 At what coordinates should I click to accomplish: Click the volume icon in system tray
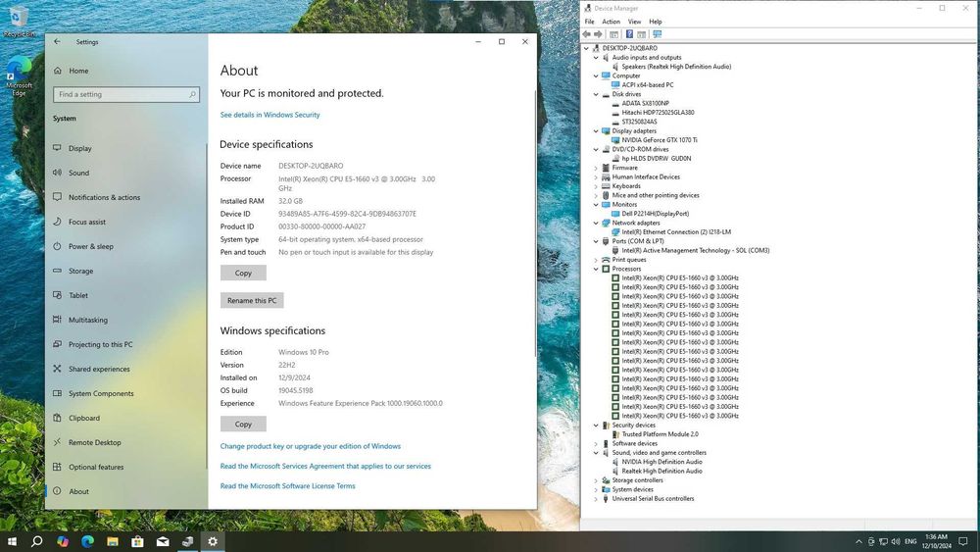pyautogui.click(x=896, y=541)
